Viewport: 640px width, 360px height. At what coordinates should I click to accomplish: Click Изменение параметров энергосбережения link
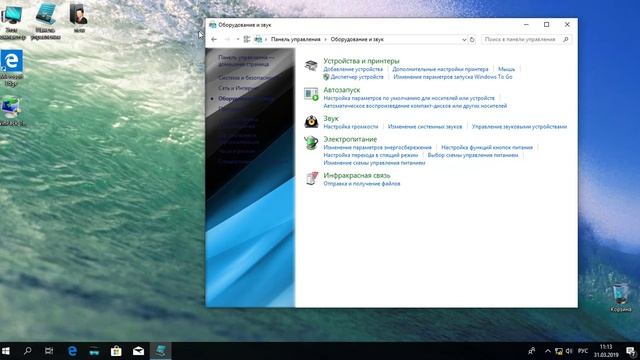point(377,147)
